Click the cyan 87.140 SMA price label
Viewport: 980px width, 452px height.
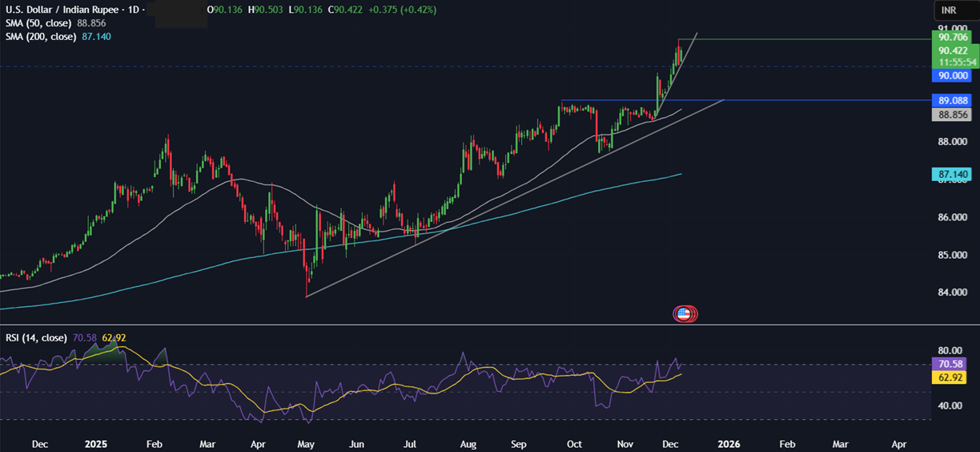tap(953, 174)
